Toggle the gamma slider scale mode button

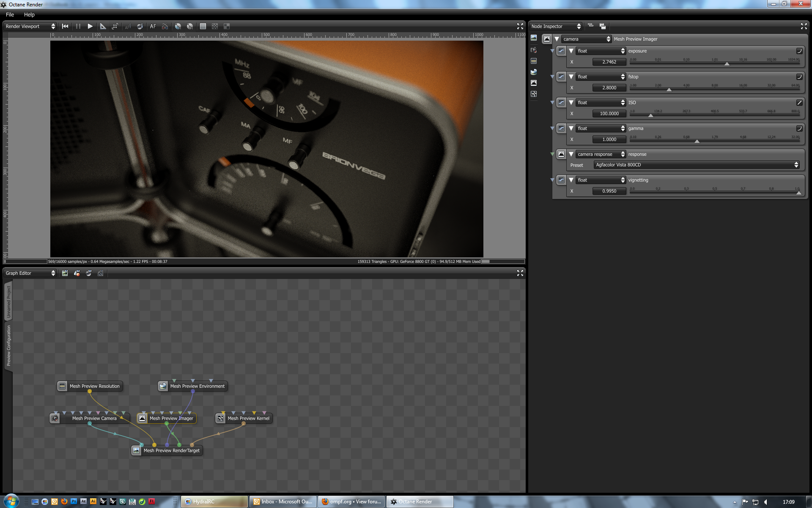799,128
